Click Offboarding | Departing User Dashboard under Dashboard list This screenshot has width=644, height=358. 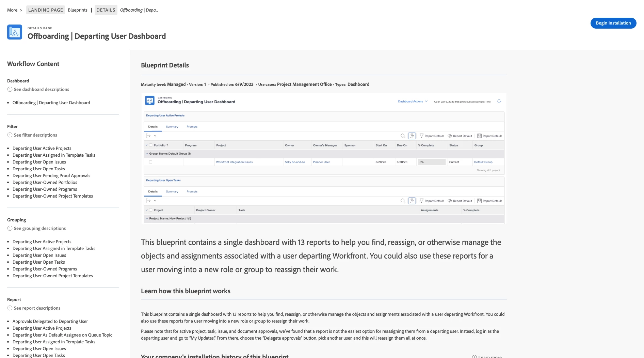(51, 103)
